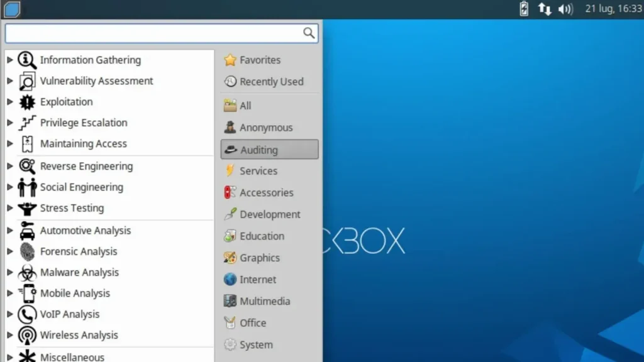644x362 pixels.
Task: Expand the Stress Testing submenu arrow
Action: tap(10, 208)
